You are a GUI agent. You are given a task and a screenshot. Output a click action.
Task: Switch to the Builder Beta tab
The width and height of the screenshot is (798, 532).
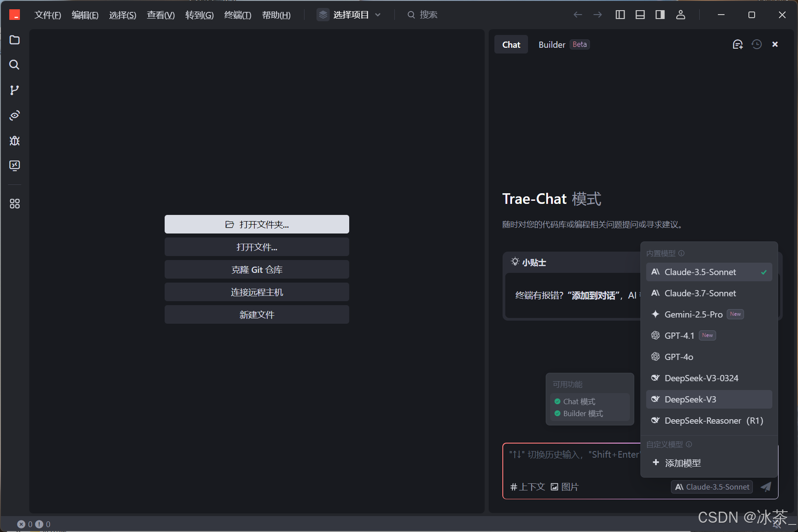point(563,45)
